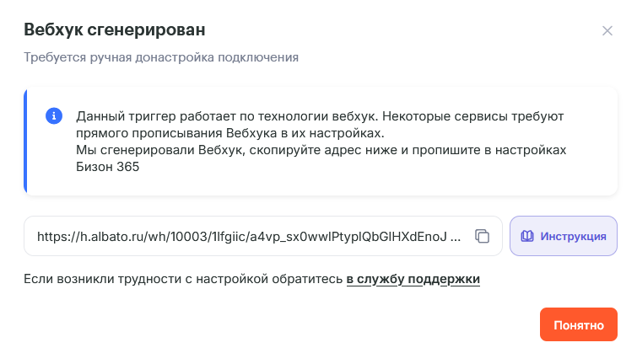Click the subtitle "Требуется ручная донастройка подключения"
The image size is (637, 364).
[x=161, y=58]
